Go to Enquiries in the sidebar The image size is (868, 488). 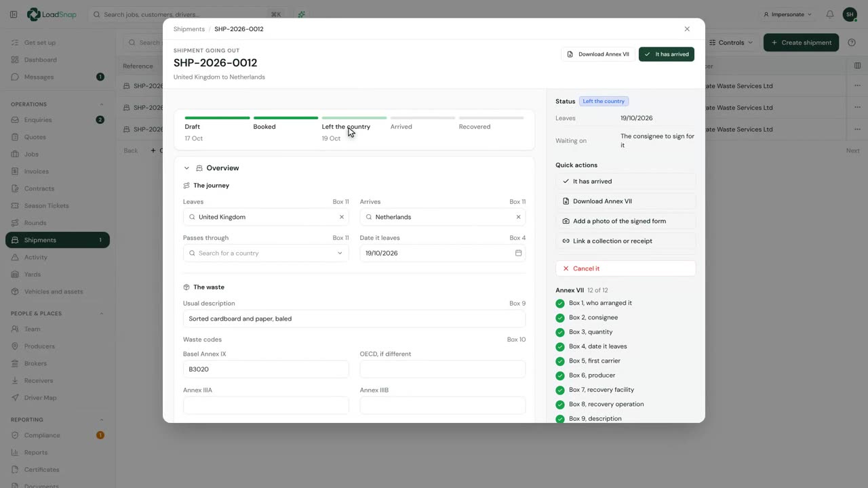coord(58,120)
